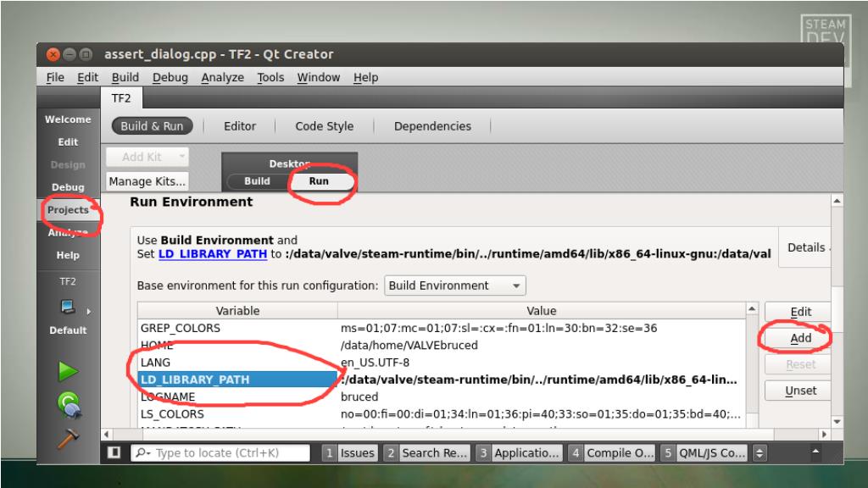Viewport: 868px width, 488px height.
Task: Open the File menu
Action: (x=55, y=77)
